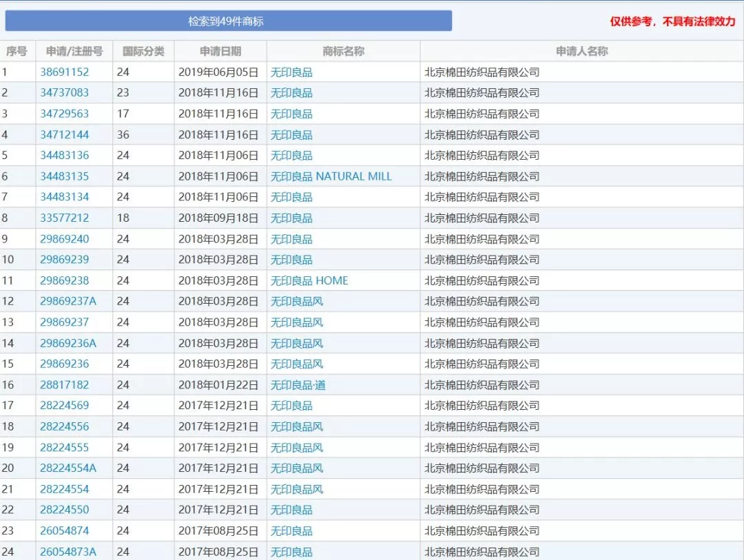
Task: Select trademark name 无印良品 in row 8
Action: point(291,218)
